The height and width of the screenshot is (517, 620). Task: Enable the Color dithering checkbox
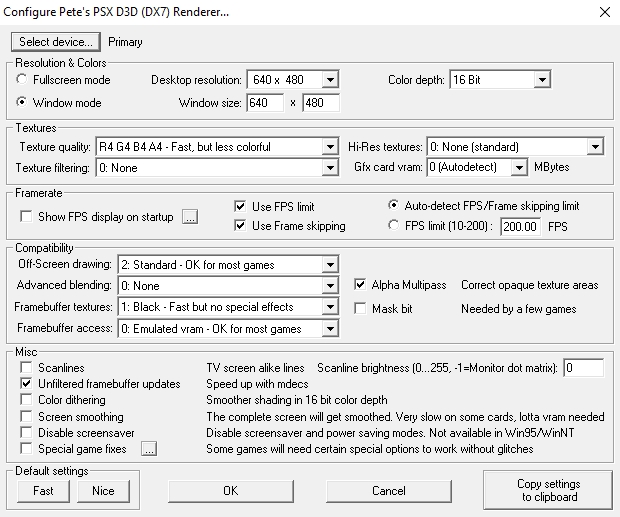pos(26,400)
